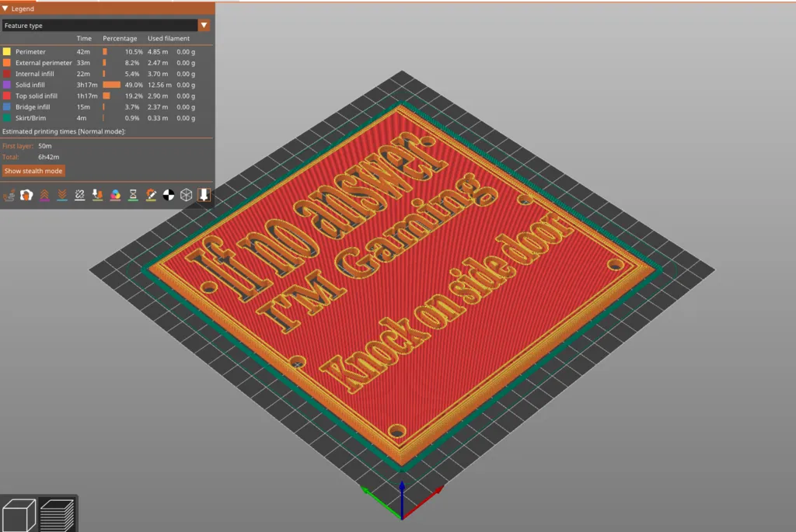Toggle Color changes visibility icon
Viewport: 796px width, 532px height.
pos(115,195)
